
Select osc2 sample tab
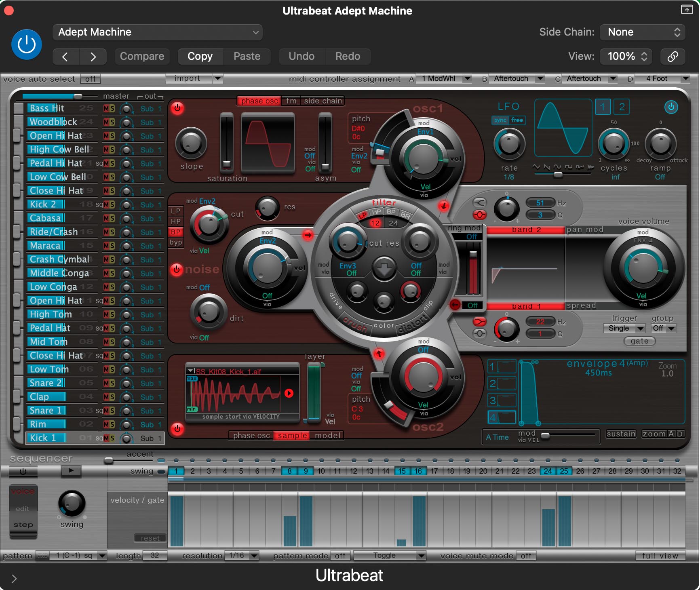(x=292, y=436)
